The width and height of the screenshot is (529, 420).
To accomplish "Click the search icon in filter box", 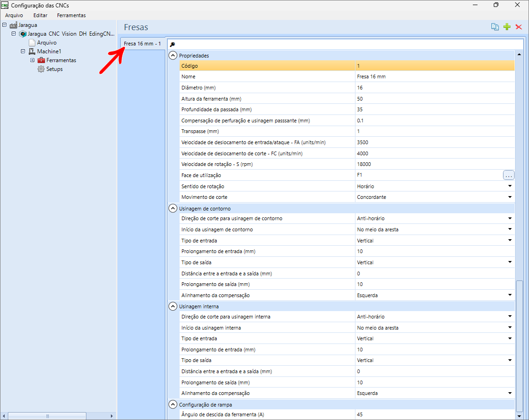I will [172, 45].
